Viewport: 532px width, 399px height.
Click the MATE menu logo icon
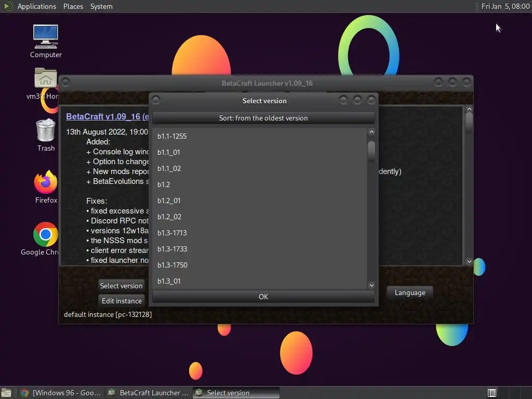(8, 6)
